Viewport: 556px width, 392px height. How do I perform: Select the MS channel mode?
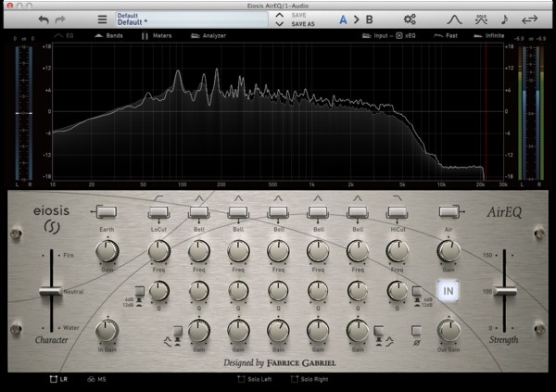[x=91, y=380]
